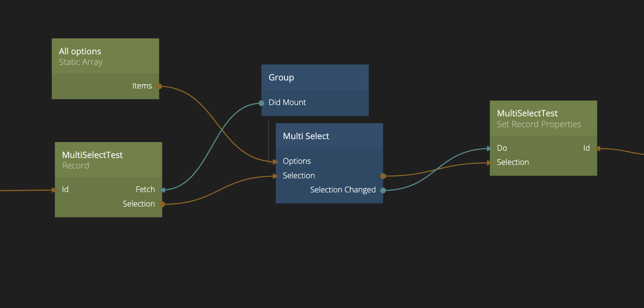Click Selection Changed output port dot
The image size is (644, 308).
point(383,190)
